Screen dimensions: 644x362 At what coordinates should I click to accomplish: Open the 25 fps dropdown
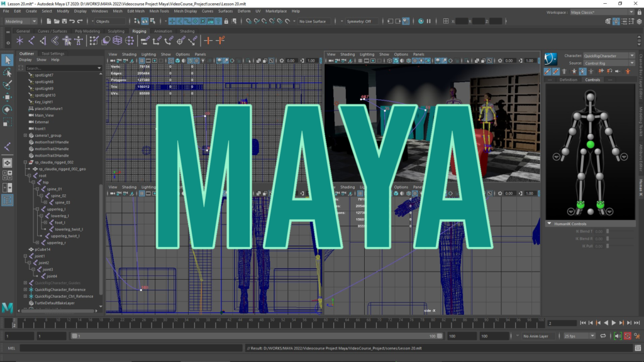point(579,336)
